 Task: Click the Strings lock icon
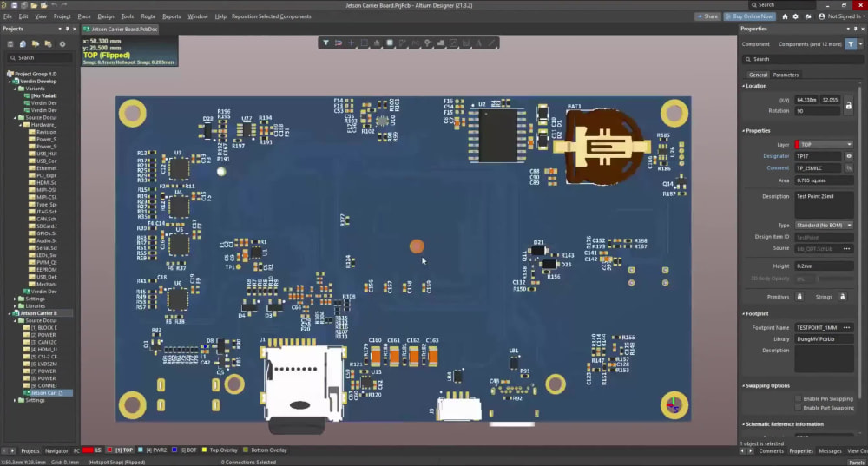pos(843,297)
